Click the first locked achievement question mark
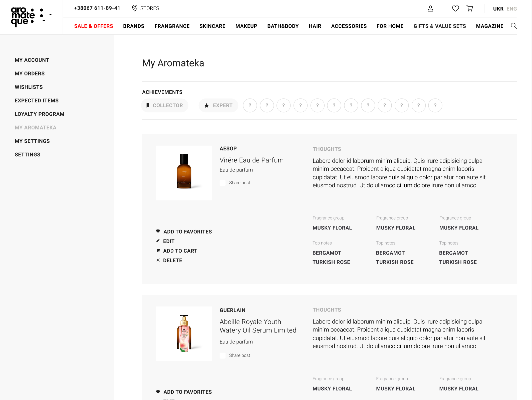This screenshot has height=400, width=532. [250, 105]
